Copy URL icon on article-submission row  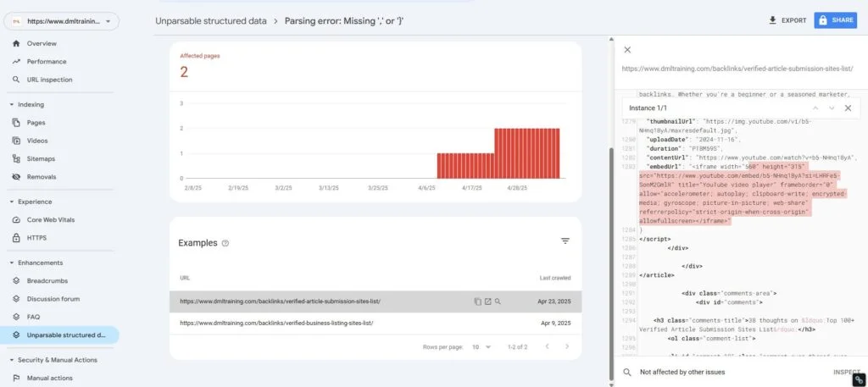478,301
